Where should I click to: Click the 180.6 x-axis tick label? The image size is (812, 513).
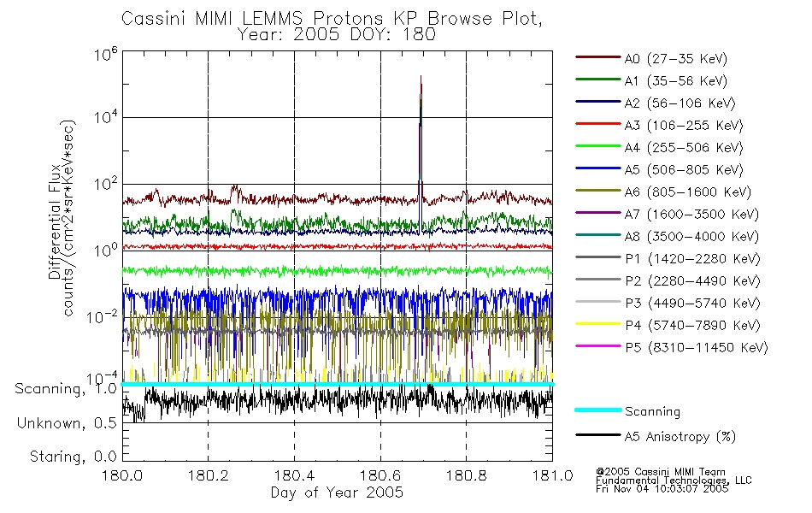[380, 475]
